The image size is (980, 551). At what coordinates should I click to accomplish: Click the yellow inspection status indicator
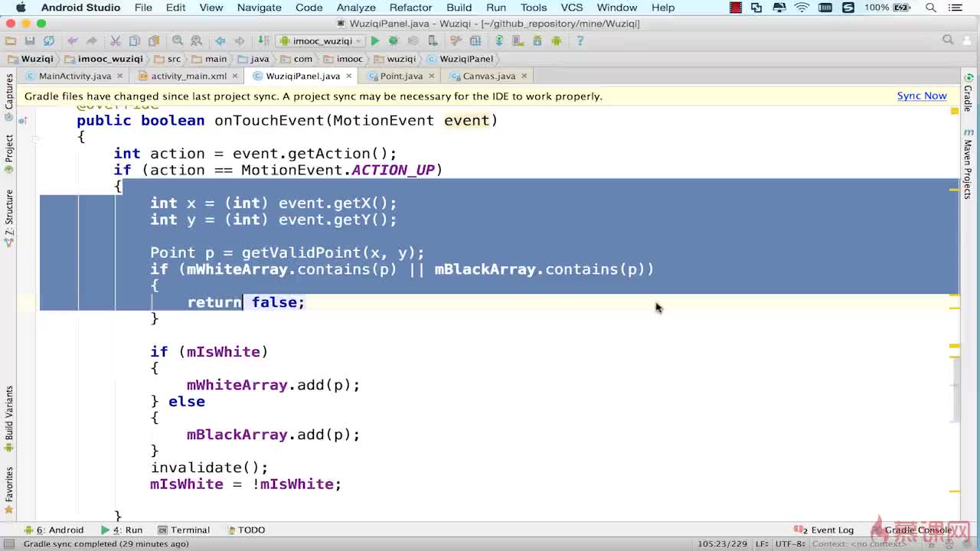point(955,111)
